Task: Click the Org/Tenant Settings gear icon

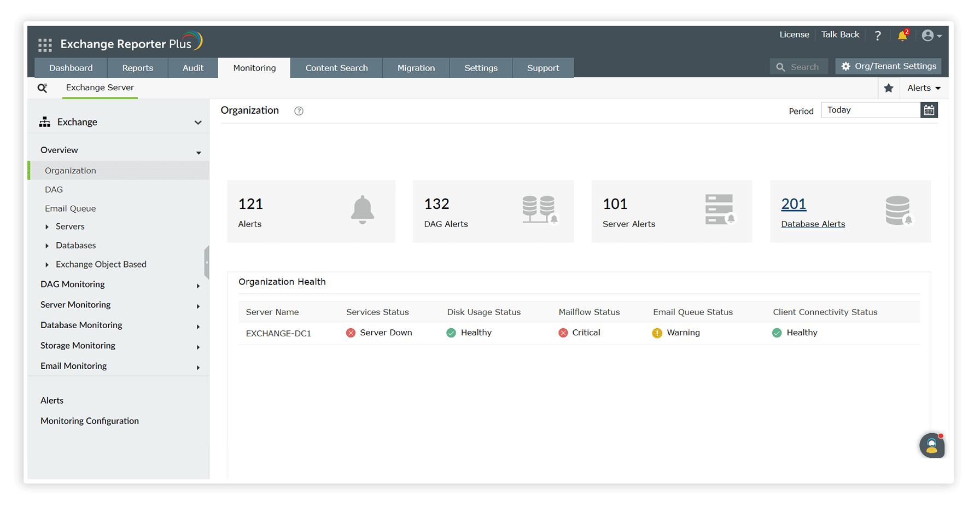Action: coord(845,66)
